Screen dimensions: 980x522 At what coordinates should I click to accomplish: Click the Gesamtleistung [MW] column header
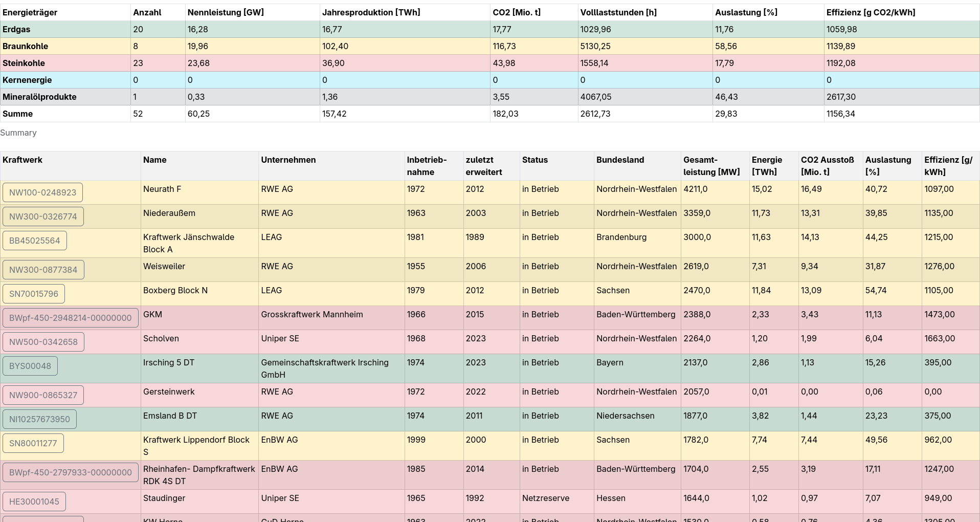(711, 166)
